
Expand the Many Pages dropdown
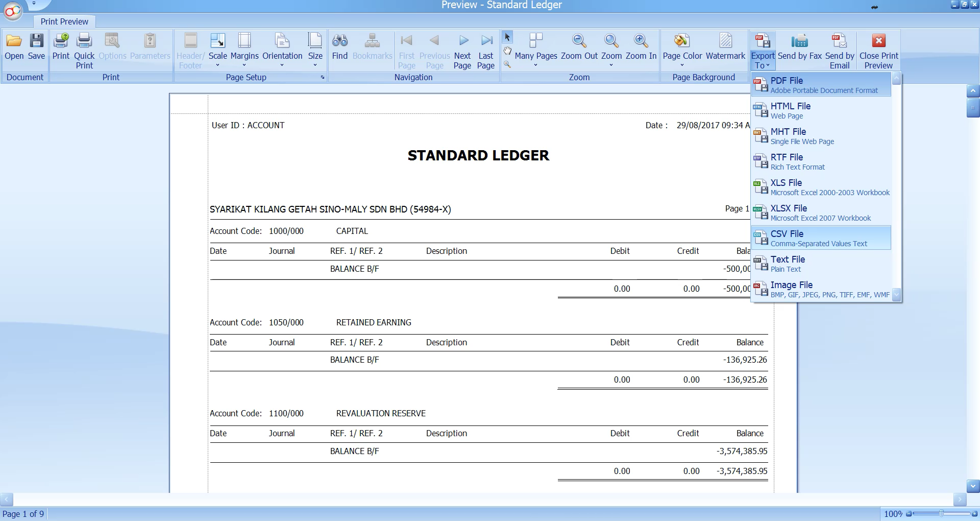[535, 50]
